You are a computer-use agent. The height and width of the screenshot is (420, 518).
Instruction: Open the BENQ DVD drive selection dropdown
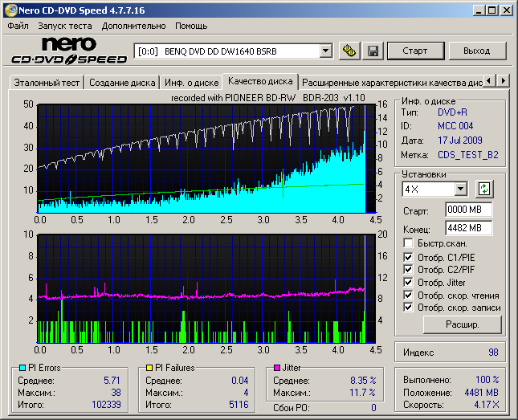tap(325, 51)
